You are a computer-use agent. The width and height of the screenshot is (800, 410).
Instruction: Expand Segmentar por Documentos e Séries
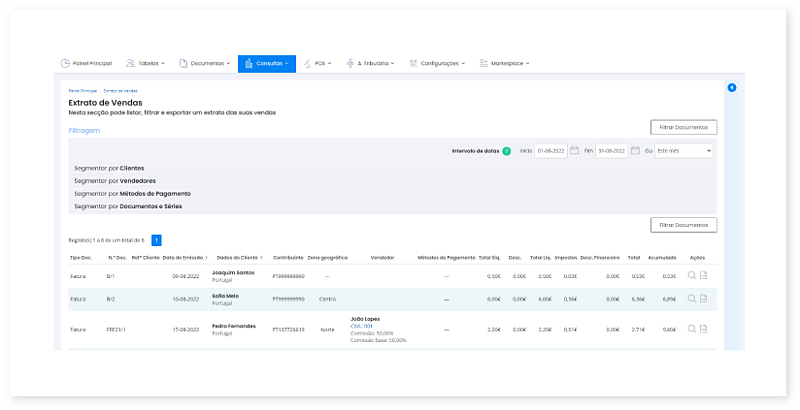[x=128, y=206]
